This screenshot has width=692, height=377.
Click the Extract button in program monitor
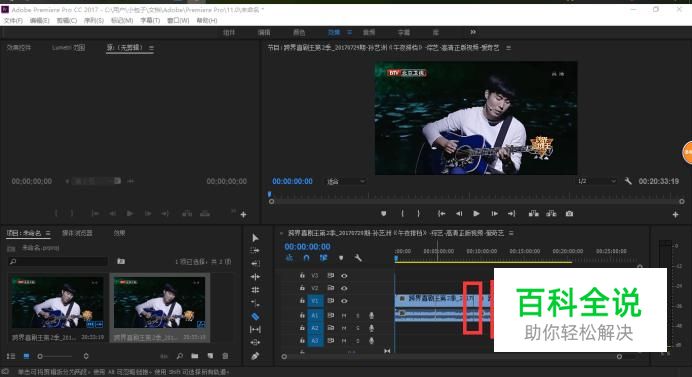[x=551, y=214]
